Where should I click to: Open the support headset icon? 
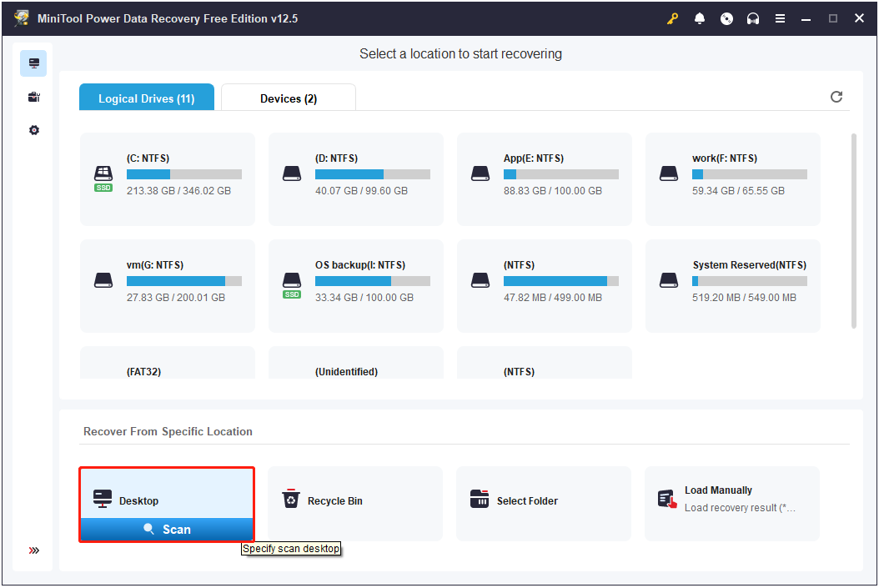coord(753,18)
